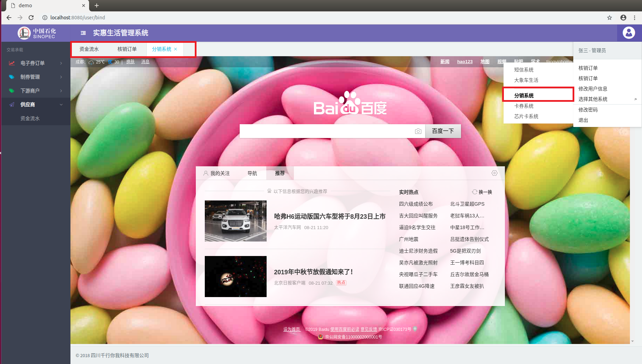Viewport: 642px width, 364px height.
Task: Click the 下游商户 tag icon
Action: tap(12, 91)
